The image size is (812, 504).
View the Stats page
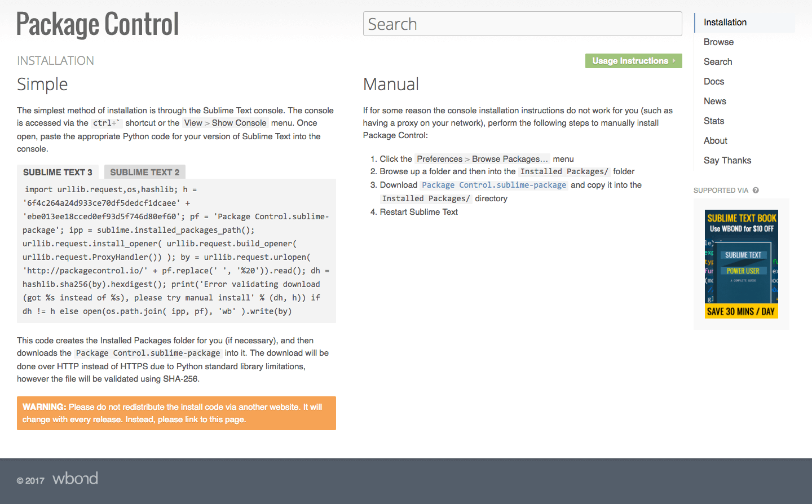[714, 121]
